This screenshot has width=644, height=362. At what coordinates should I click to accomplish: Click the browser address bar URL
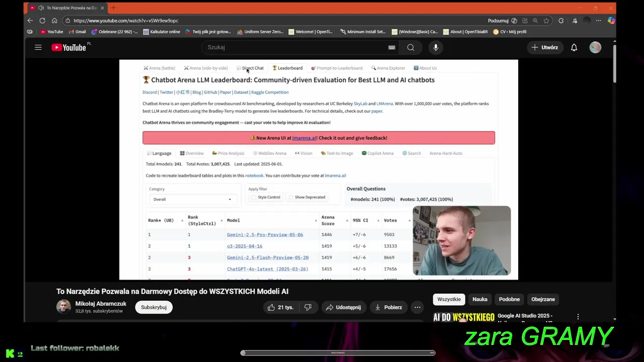pyautogui.click(x=126, y=21)
